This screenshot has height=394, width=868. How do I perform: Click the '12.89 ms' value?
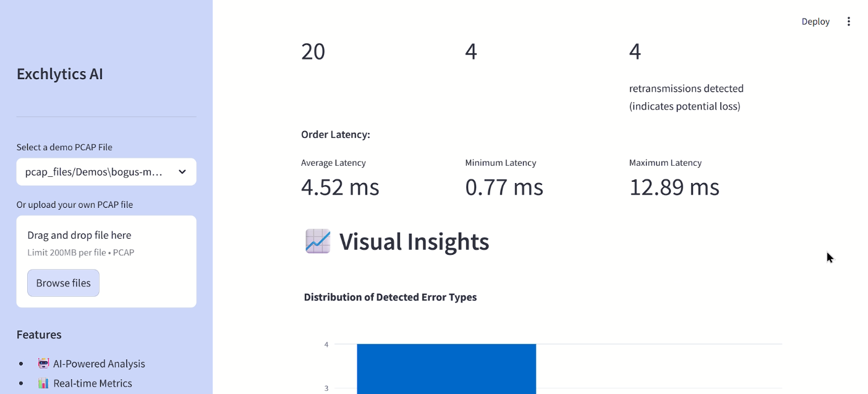pyautogui.click(x=674, y=187)
